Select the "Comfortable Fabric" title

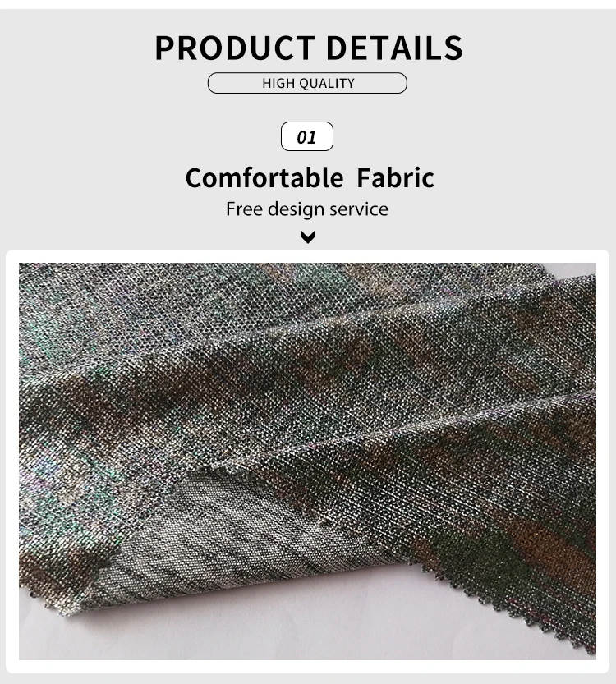coord(310,178)
